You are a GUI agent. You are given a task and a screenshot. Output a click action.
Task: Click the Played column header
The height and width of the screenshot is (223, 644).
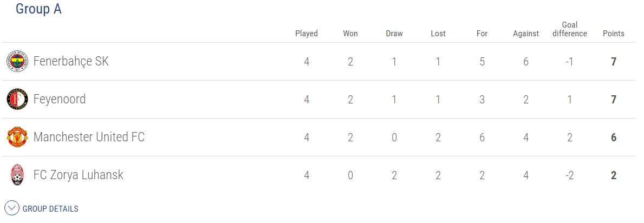[x=307, y=34]
